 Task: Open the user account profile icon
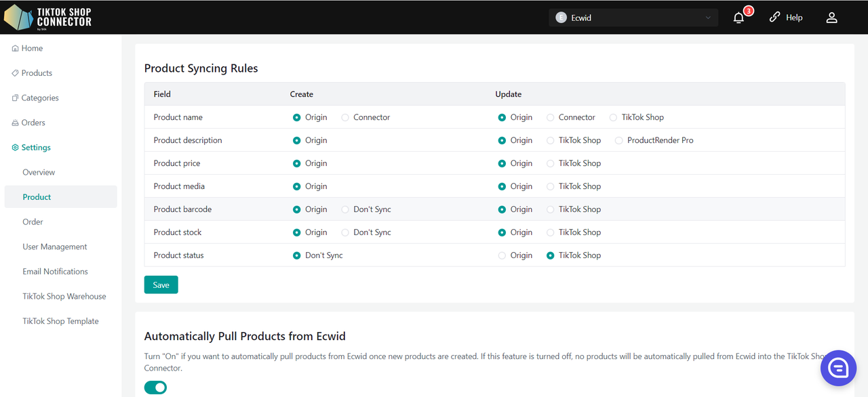832,18
